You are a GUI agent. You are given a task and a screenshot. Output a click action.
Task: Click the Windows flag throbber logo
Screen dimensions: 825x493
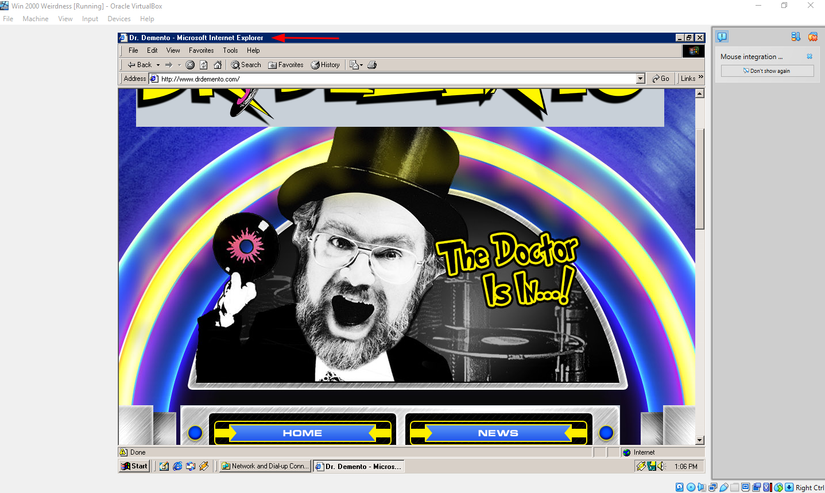693,51
